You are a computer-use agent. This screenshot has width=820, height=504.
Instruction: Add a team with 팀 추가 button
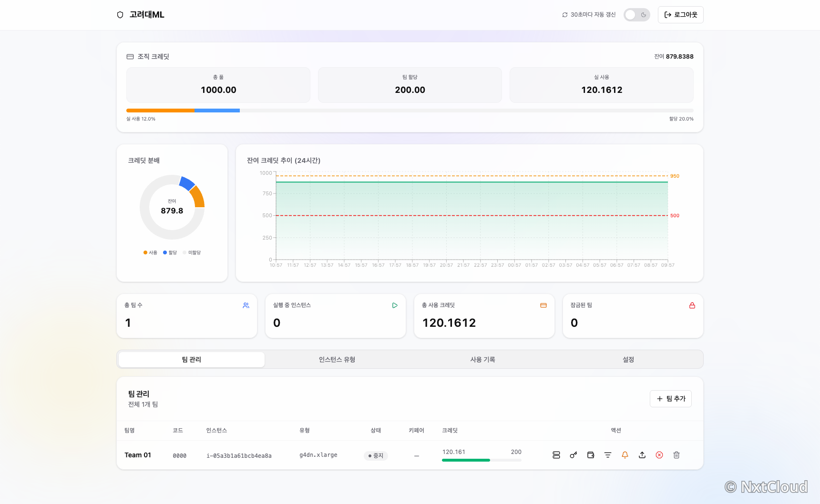point(671,399)
